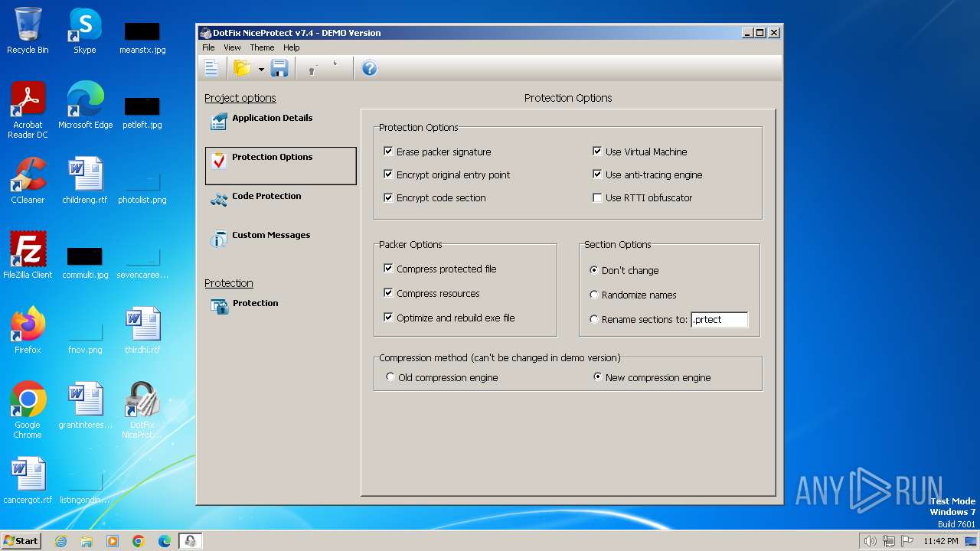Select New compression engine radio
Viewport: 980px width, 551px height.
pos(597,377)
